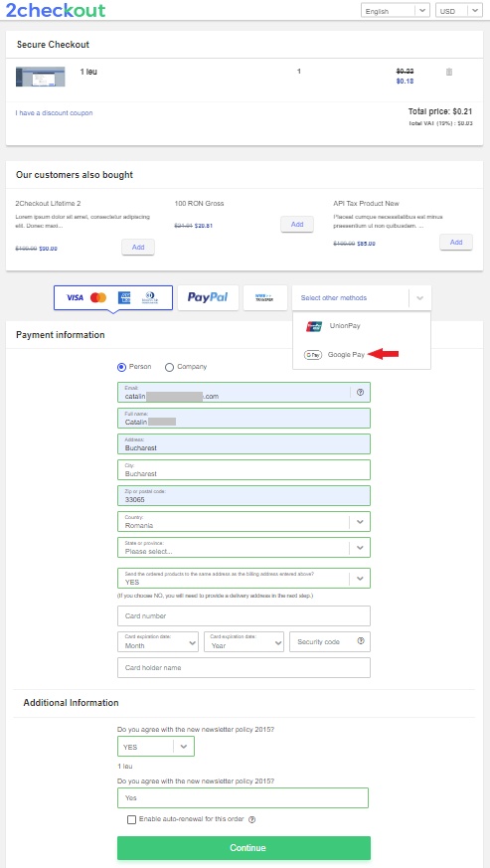Click the UnionPay logo icon
Viewport: 490px width, 868px height.
coord(314,326)
